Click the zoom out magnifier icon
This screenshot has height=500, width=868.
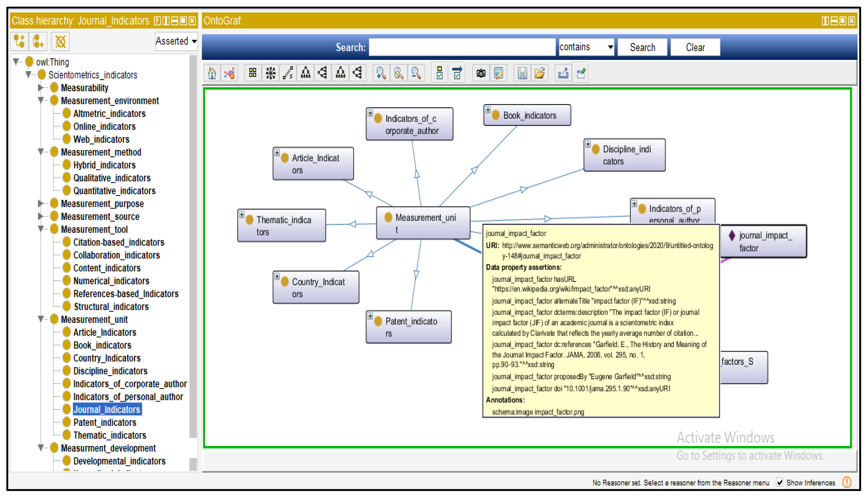pos(416,73)
